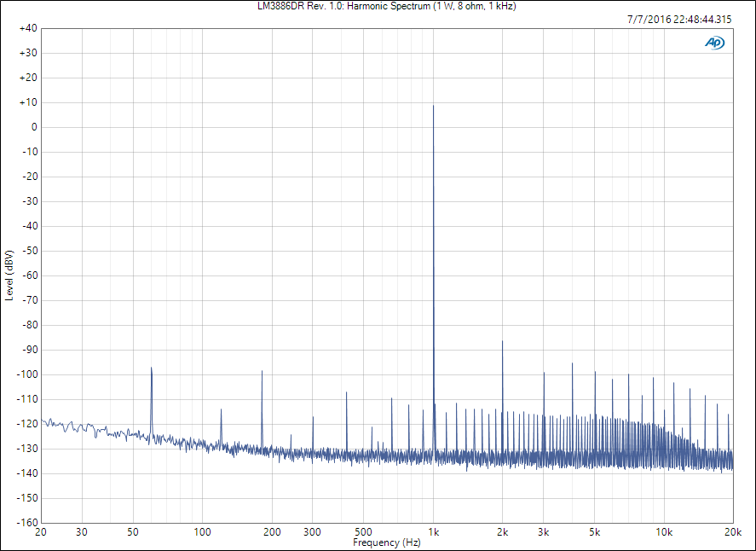Image resolution: width=756 pixels, height=551 pixels.
Task: Click the 5 kHz fifth harmonic peak tip
Action: click(595, 372)
